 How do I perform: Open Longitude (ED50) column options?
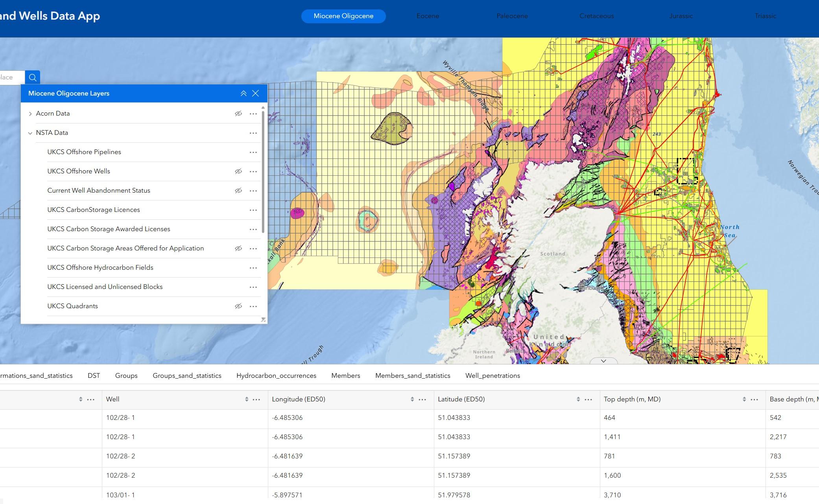pyautogui.click(x=422, y=399)
